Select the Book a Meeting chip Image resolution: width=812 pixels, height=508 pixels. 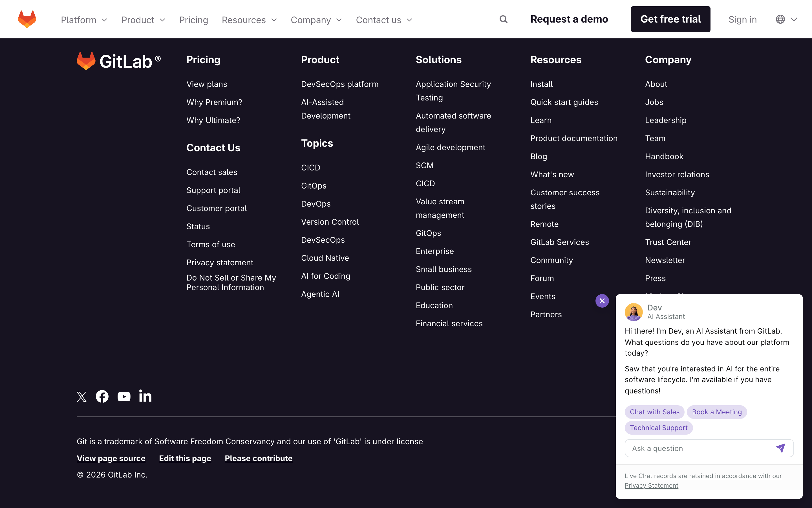717,412
